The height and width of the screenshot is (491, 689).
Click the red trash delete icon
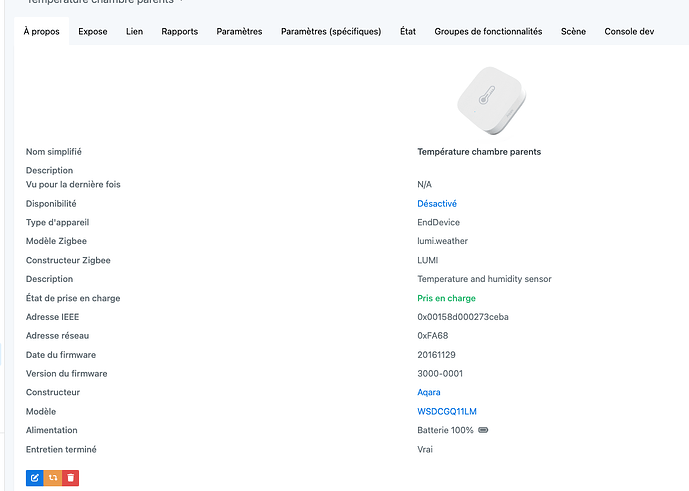70,477
